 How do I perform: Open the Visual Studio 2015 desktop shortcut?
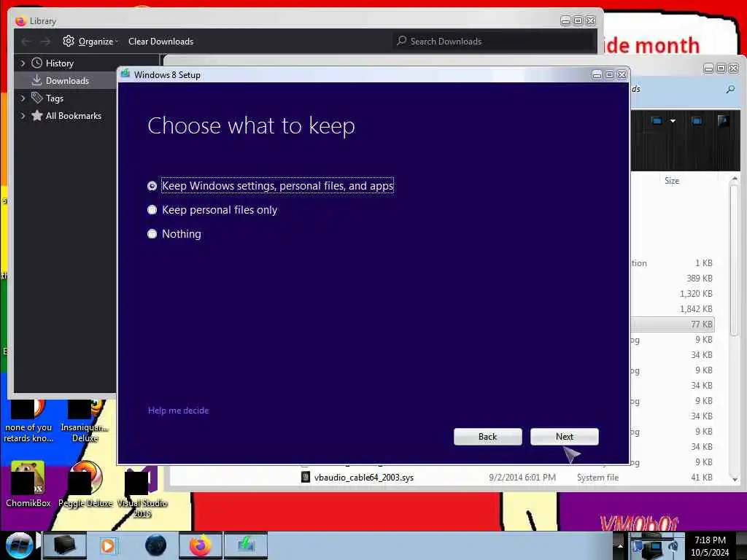click(142, 493)
